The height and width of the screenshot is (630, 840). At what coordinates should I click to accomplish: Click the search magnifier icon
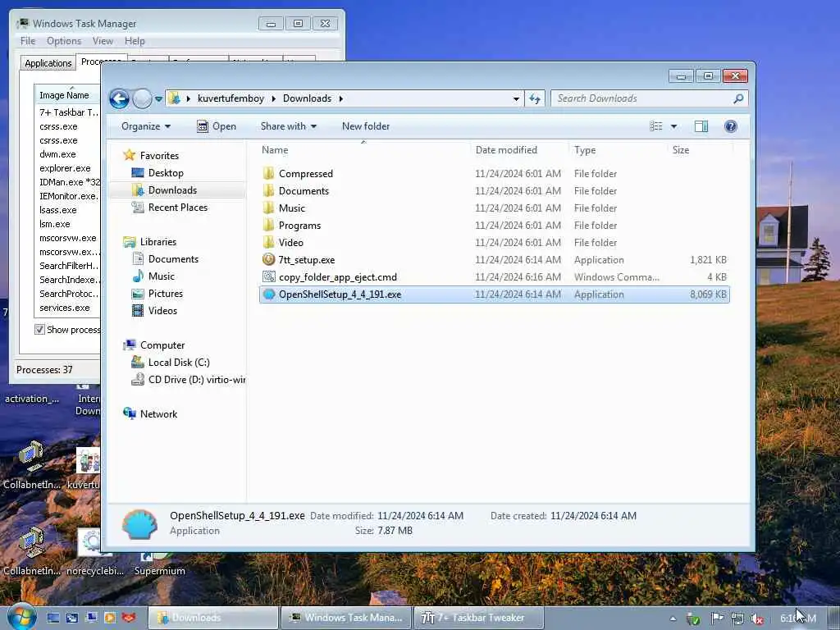tap(738, 98)
